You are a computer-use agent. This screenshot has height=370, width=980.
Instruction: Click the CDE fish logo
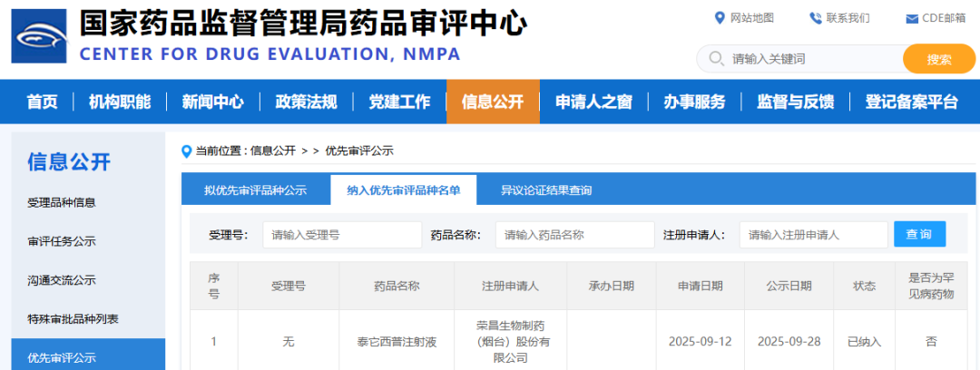[39, 36]
